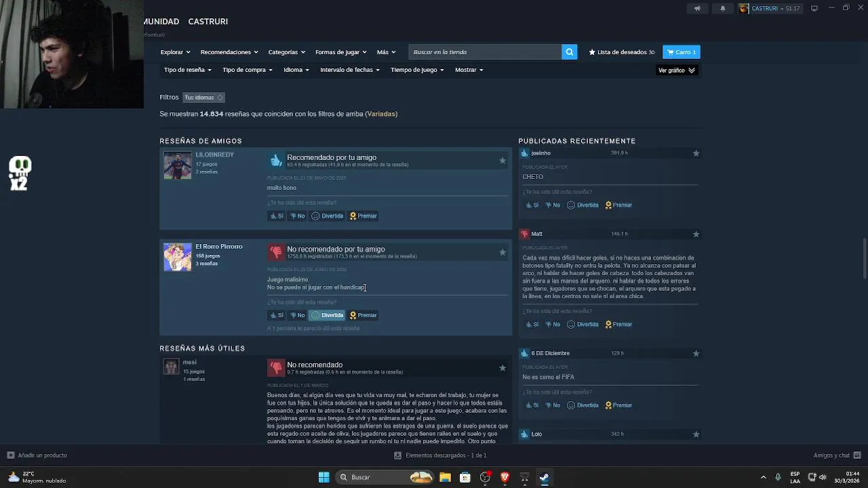Image resolution: width=868 pixels, height=488 pixels.
Task: Open the Explorar menu
Action: [175, 52]
